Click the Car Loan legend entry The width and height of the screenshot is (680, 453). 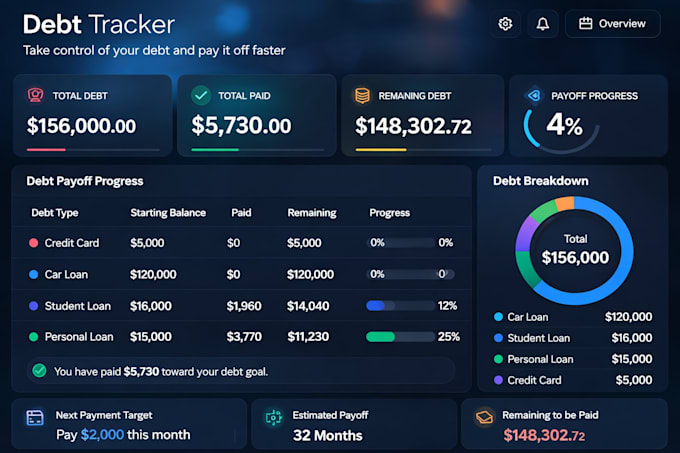click(573, 317)
